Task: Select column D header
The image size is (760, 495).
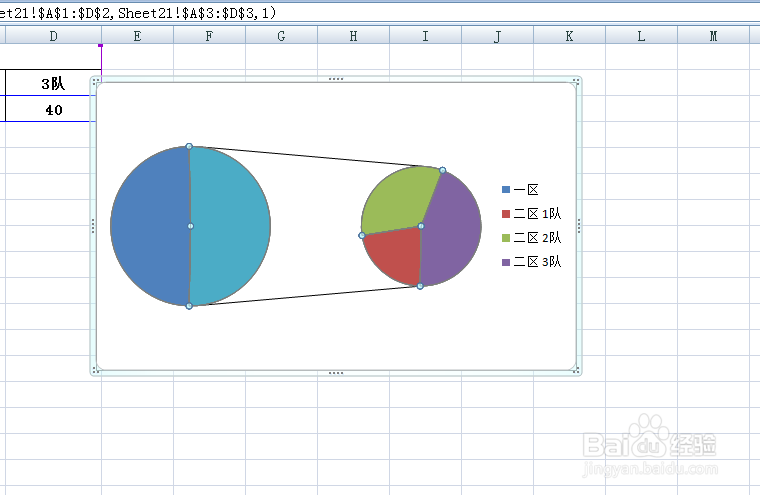Action: (x=53, y=35)
